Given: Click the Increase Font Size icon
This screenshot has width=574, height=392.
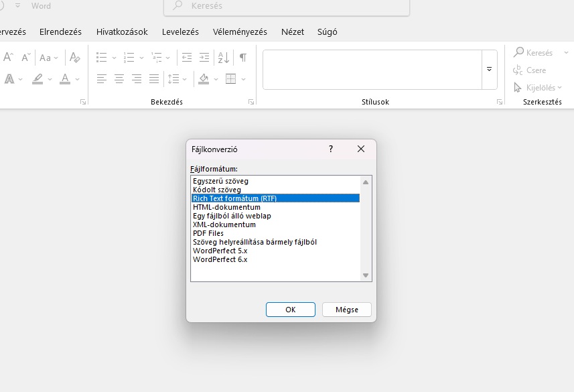Looking at the screenshot, I should point(9,58).
